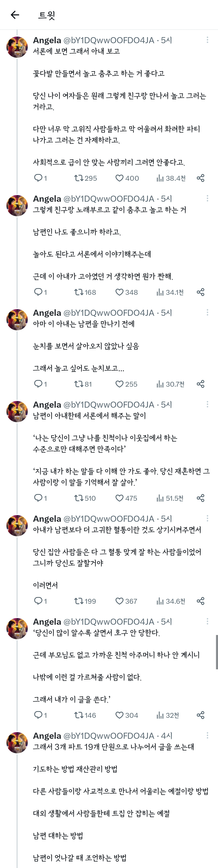Open more options on tweet starting 남편이 아내한테
Screen dimensions: 218x868
(x=207, y=404)
